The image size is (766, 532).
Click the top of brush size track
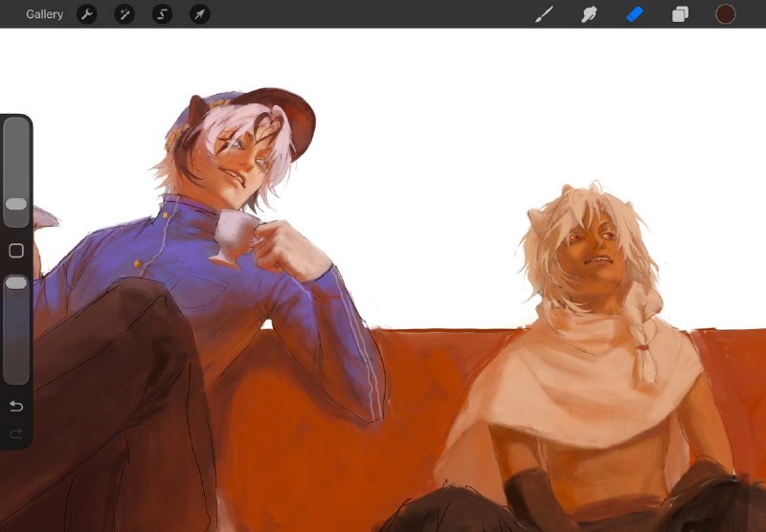pyautogui.click(x=16, y=124)
